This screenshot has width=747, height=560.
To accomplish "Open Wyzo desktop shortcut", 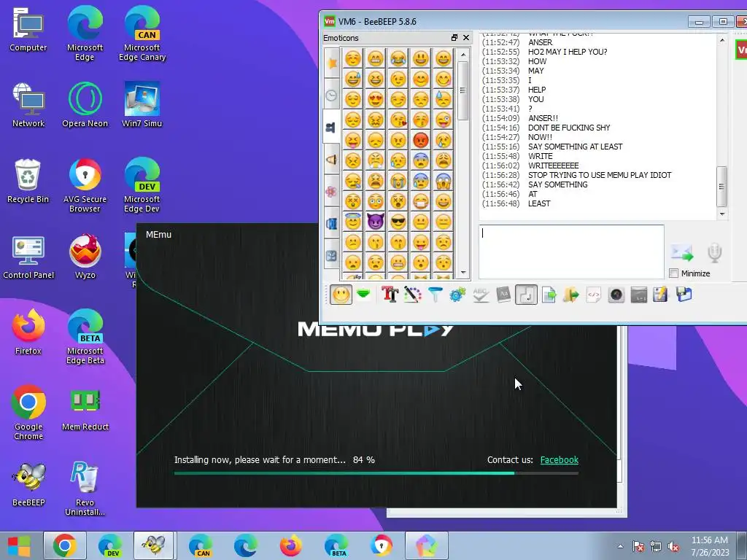I will tap(85, 256).
